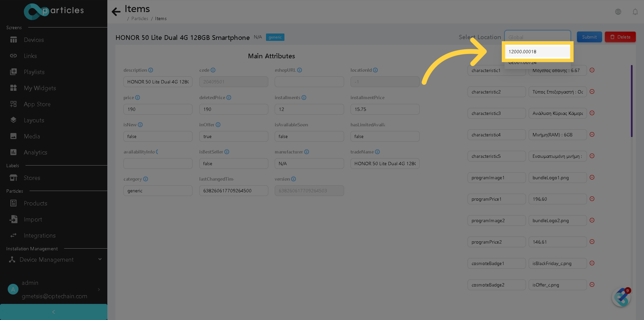Screen dimensions: 644x320
Task: Edit the description input field
Action: 158,82
